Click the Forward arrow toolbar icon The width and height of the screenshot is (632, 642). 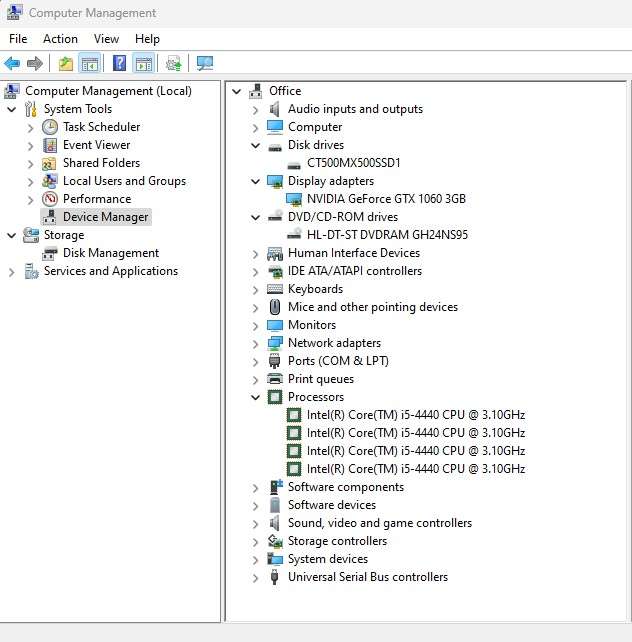35,63
